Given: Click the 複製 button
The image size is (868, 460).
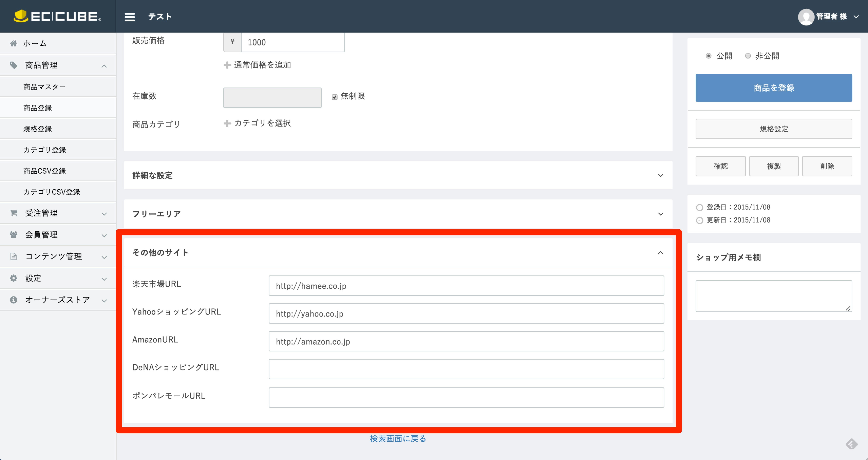Looking at the screenshot, I should click(x=774, y=166).
